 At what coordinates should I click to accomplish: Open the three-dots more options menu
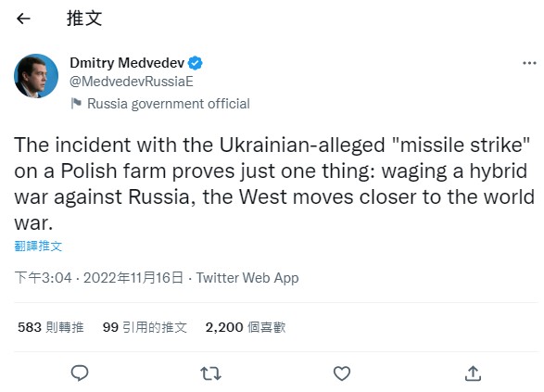point(529,63)
